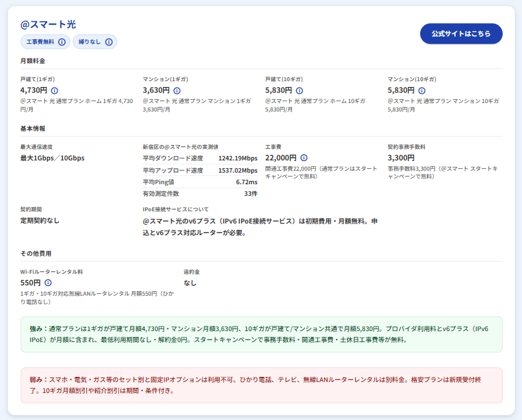This screenshot has width=522, height=420.
Task: Click マンション 1ギガ plan description
Action: click(x=197, y=105)
